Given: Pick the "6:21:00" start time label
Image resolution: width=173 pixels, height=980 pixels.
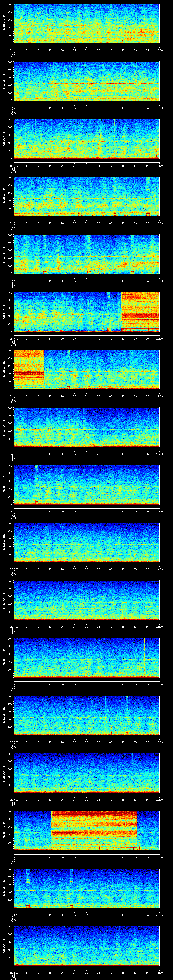Looking at the screenshot, I should (14, 454).
